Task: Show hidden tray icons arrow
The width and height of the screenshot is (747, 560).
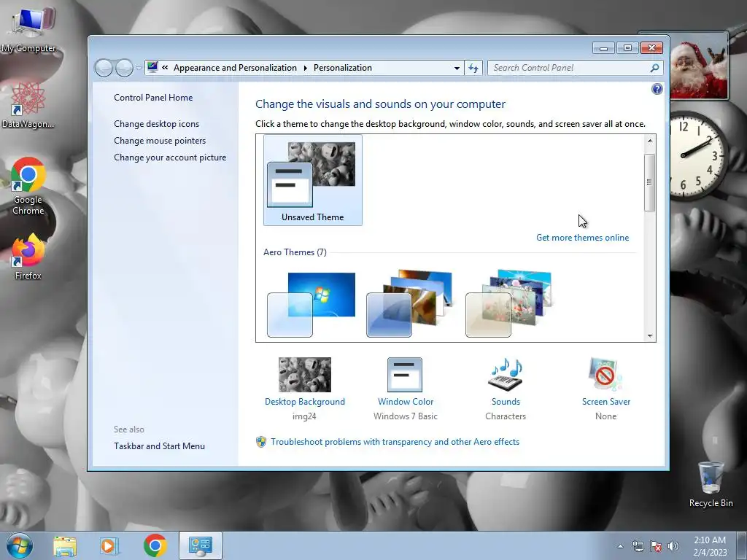Action: coord(620,546)
